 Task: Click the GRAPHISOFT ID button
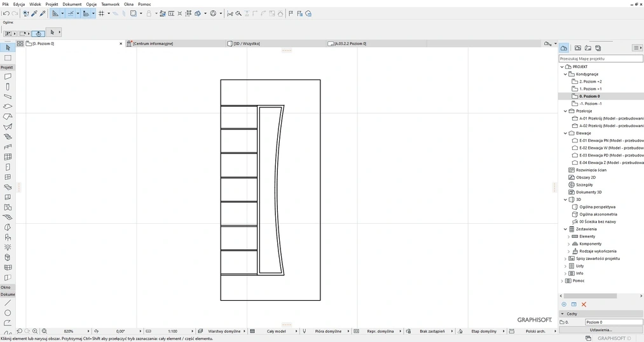coord(614,338)
